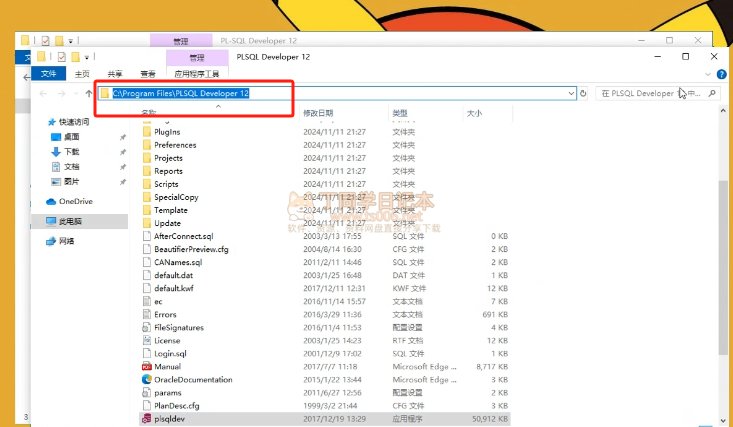Click the search magnifier icon
This screenshot has height=427, width=733.
[712, 94]
